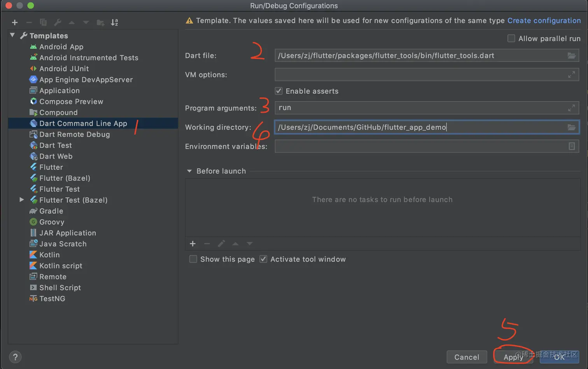This screenshot has height=369, width=588.
Task: Click the Apply button
Action: click(513, 357)
